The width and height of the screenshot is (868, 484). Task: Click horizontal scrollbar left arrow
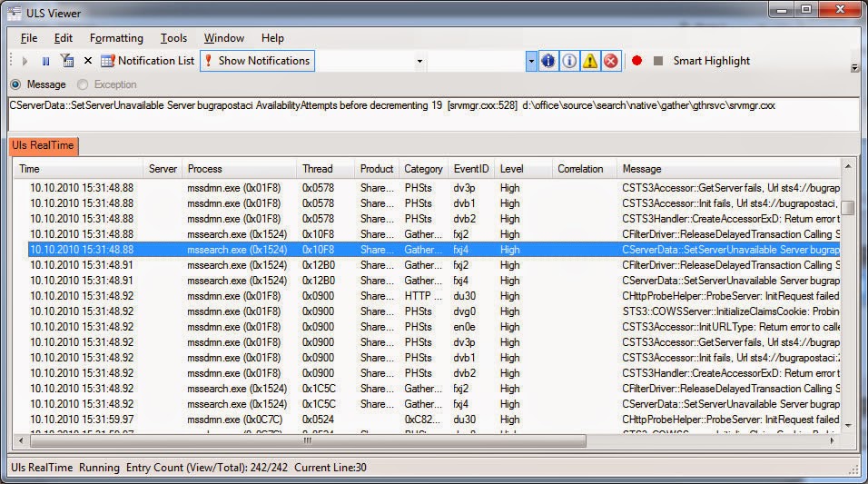pos(21,440)
